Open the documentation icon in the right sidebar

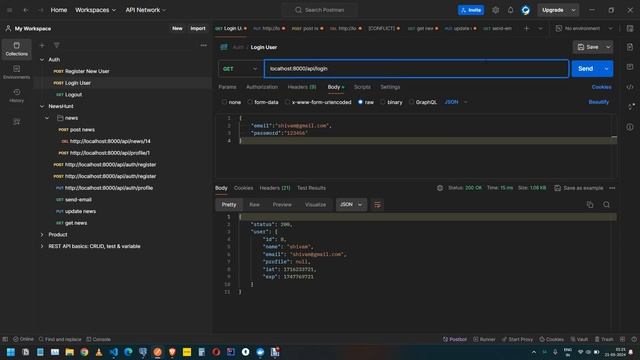coord(630,47)
